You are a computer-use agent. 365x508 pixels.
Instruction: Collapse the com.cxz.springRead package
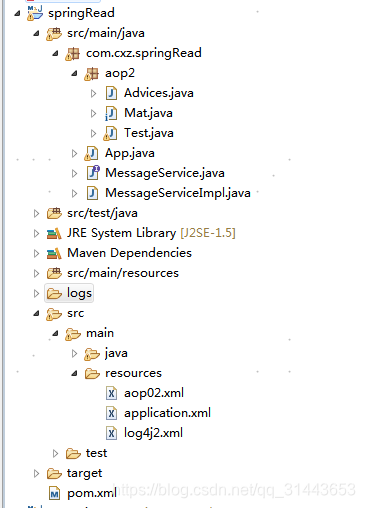click(55, 54)
